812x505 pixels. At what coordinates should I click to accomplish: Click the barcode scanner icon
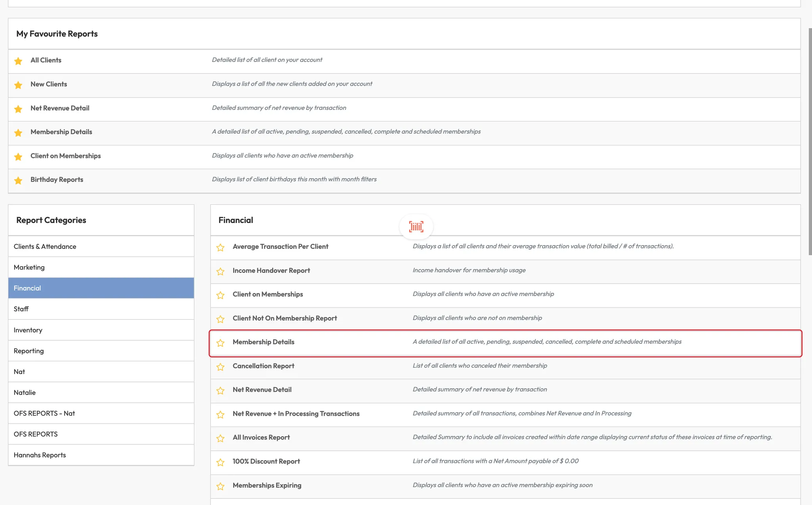[x=416, y=227]
